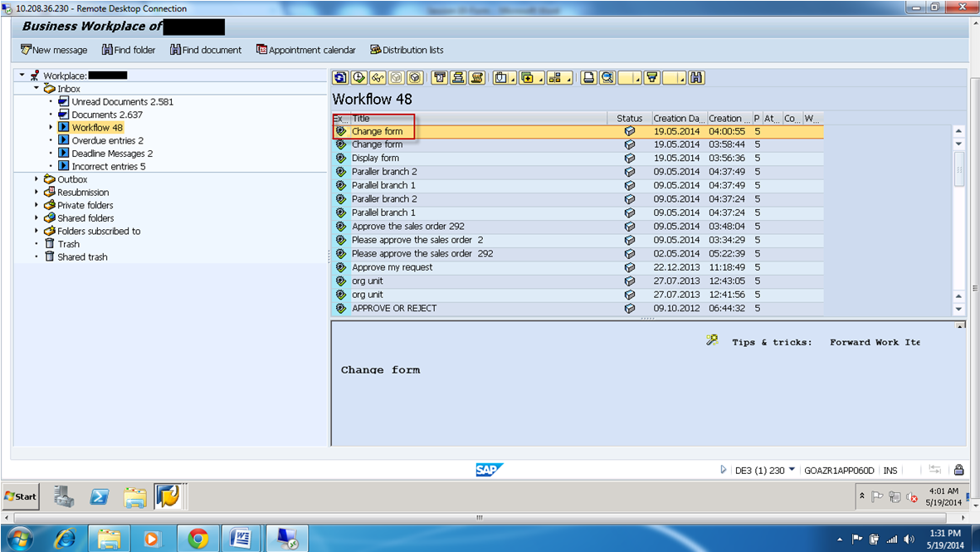Click Find folder
The width and height of the screenshot is (980, 552).
(x=128, y=50)
